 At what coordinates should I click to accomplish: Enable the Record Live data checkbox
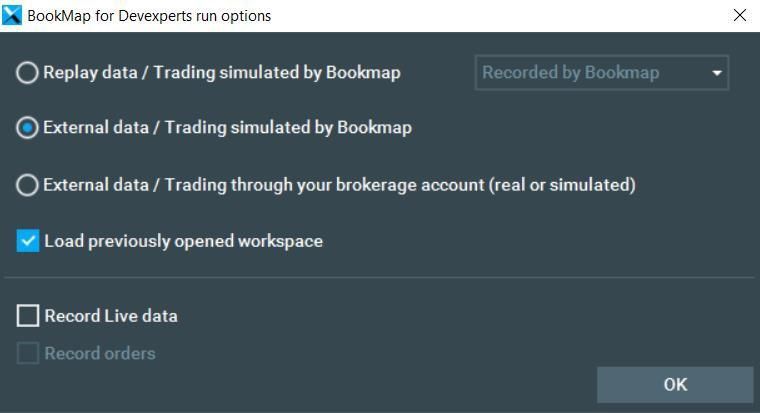point(28,316)
